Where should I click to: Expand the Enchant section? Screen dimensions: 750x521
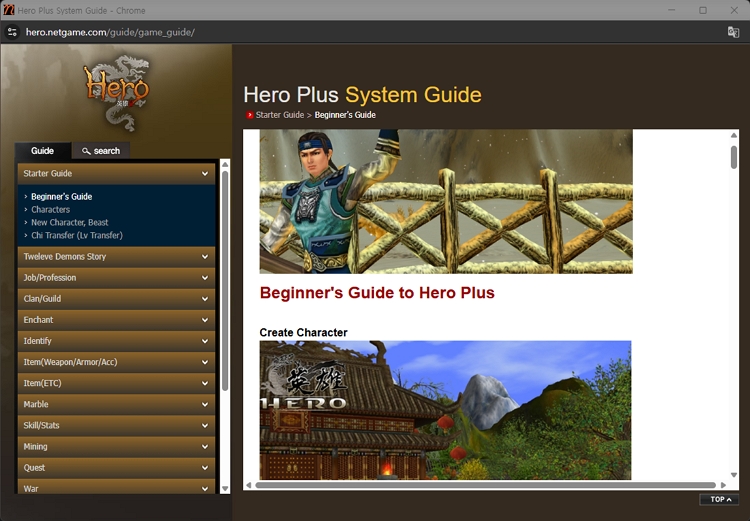click(116, 320)
